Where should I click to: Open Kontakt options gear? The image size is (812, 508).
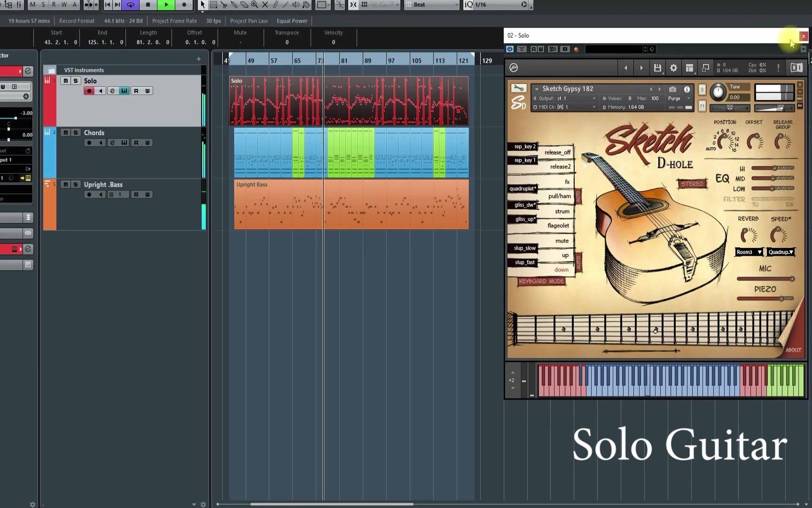(673, 68)
